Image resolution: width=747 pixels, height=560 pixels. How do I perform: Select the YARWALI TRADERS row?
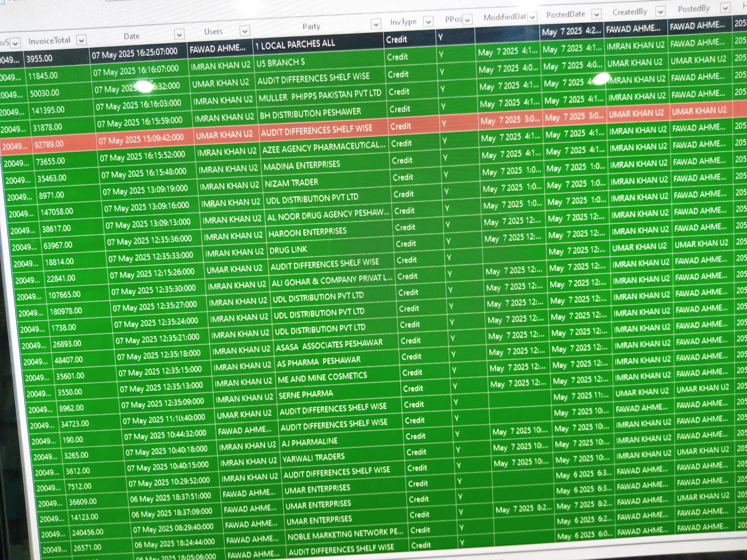pyautogui.click(x=313, y=457)
